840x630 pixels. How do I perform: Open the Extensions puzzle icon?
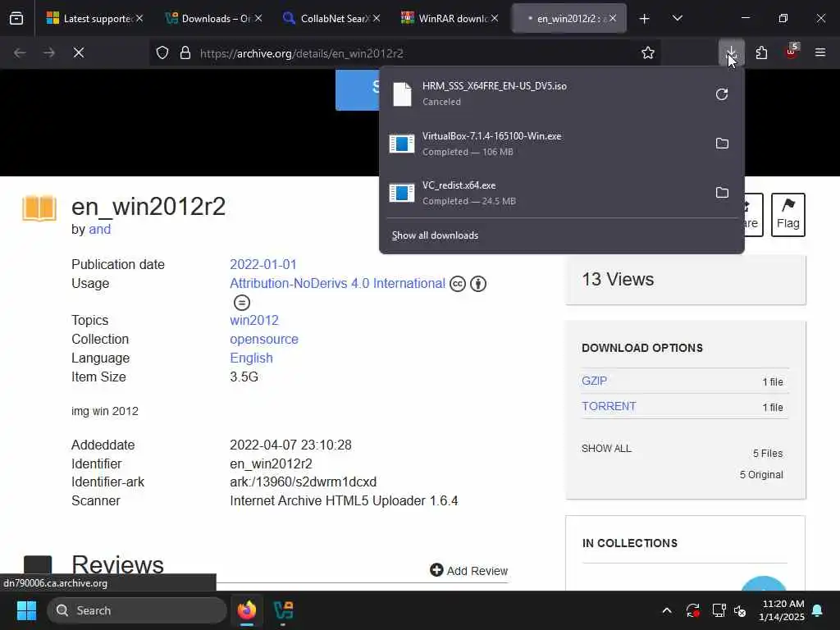761,53
